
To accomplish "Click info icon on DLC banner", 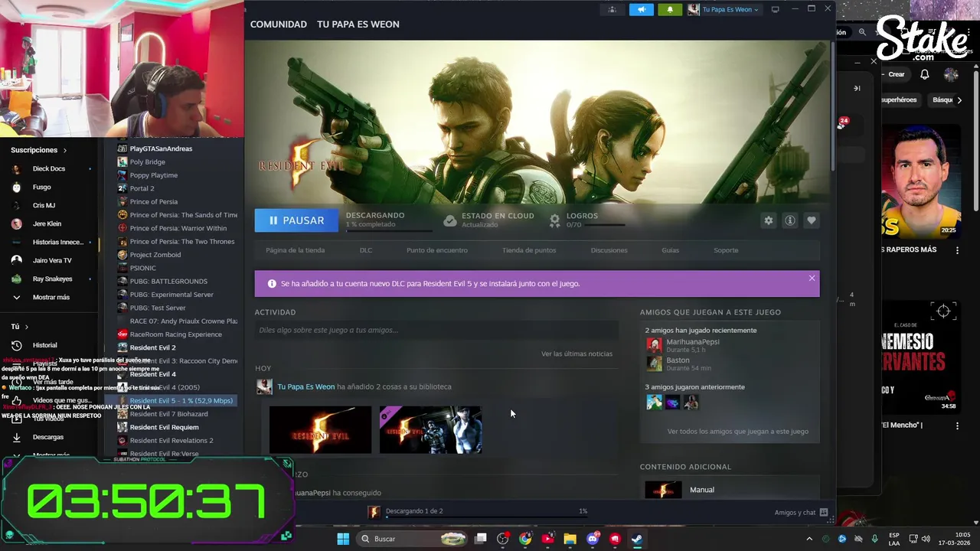I will point(272,284).
